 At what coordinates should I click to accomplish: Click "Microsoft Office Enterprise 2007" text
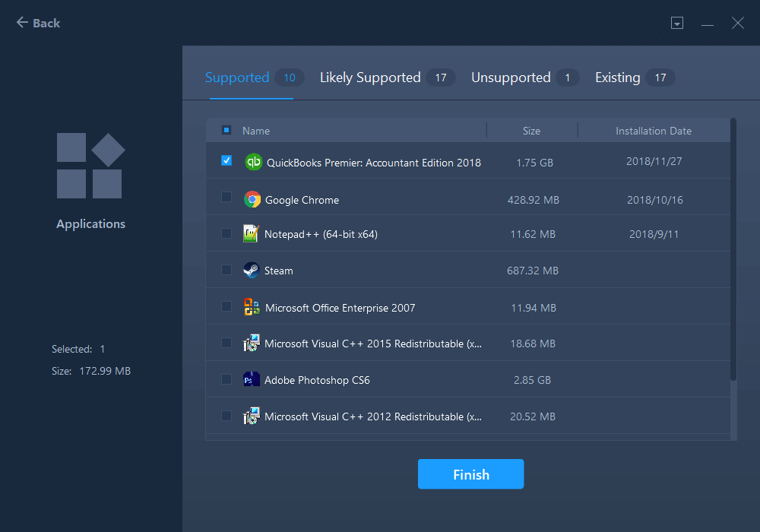340,308
